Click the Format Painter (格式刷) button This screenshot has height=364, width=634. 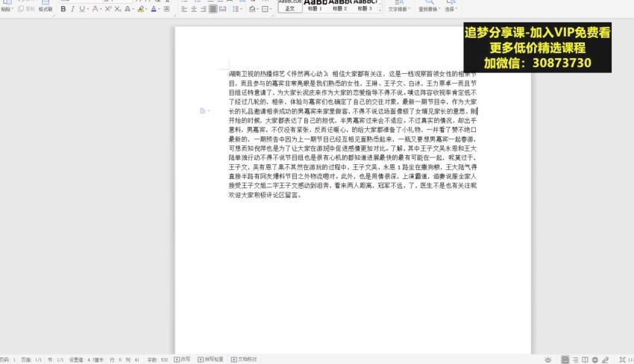pos(45,6)
